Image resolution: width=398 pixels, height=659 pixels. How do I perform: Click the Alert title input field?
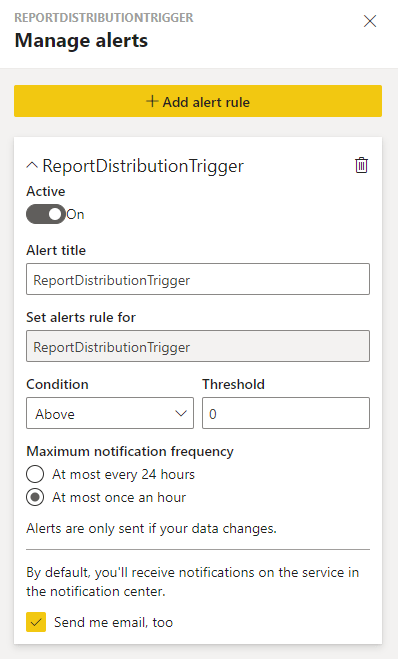click(x=198, y=279)
